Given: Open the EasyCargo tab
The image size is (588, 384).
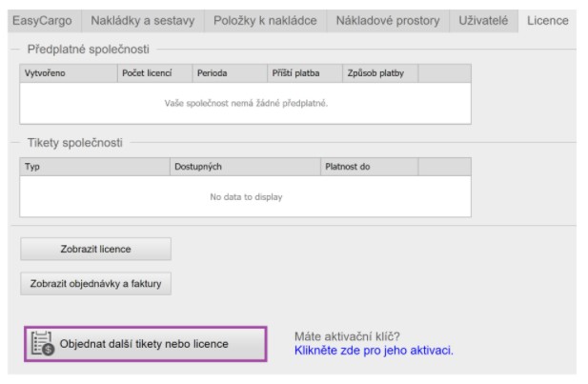Looking at the screenshot, I should pyautogui.click(x=41, y=20).
